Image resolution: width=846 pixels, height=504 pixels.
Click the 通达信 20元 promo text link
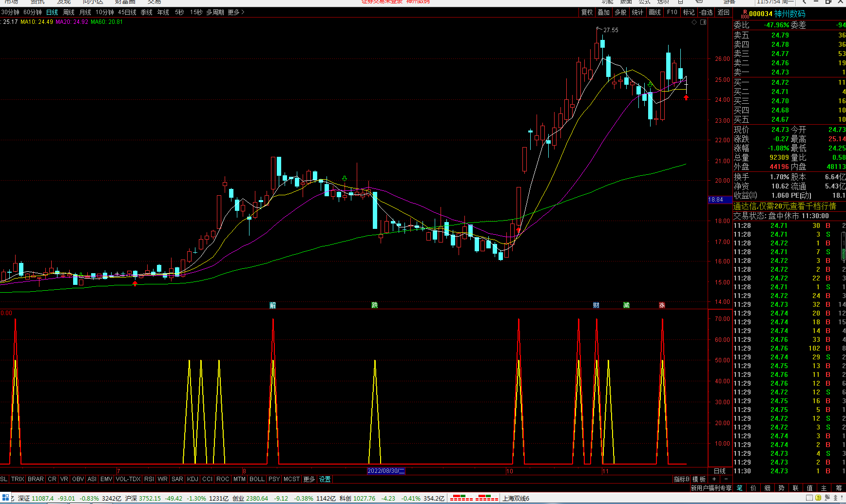(785, 206)
